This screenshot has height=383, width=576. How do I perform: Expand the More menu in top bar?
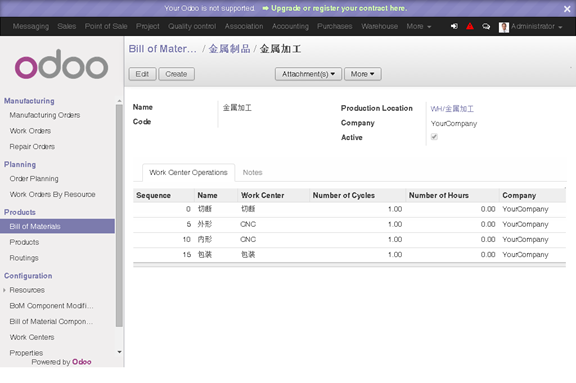pos(418,26)
